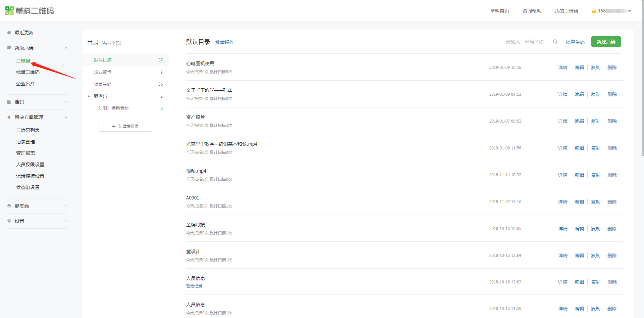Select 企业名片 in the sidebar
The image size is (644, 318).
(25, 84)
